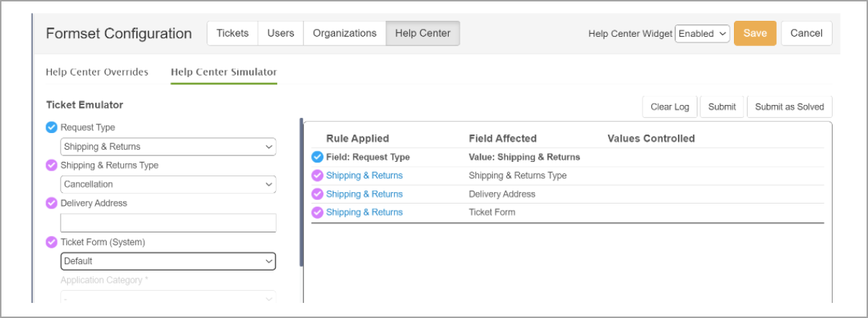Click the Delivery Address input field
Screen dimensions: 868x318
click(168, 223)
